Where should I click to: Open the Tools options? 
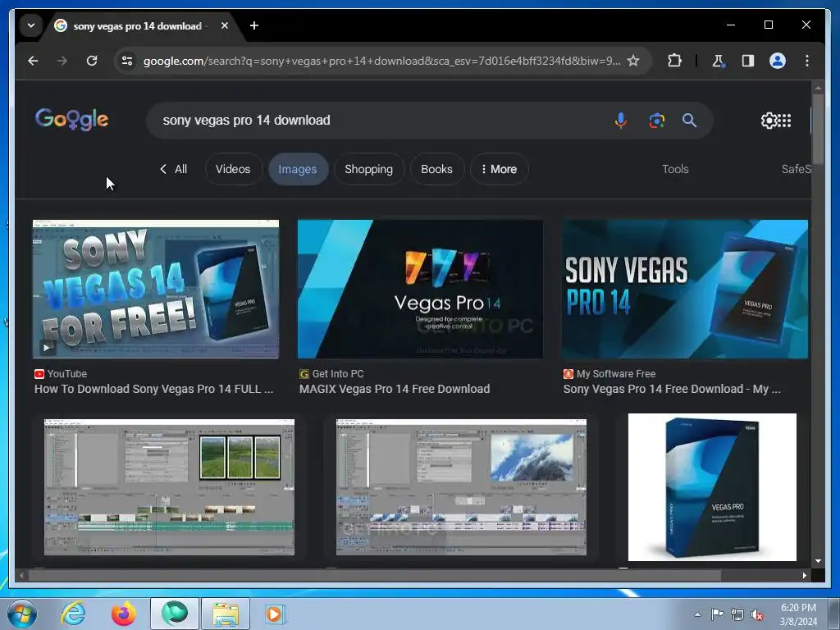click(x=675, y=169)
